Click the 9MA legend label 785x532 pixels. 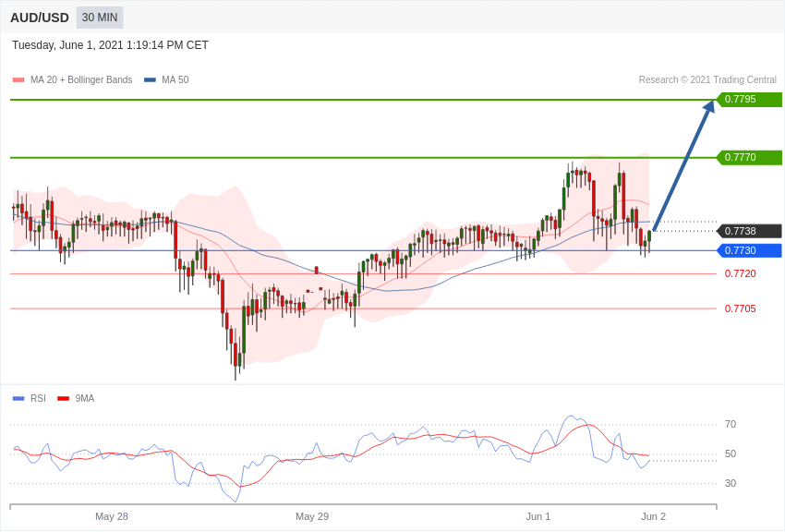85,398
